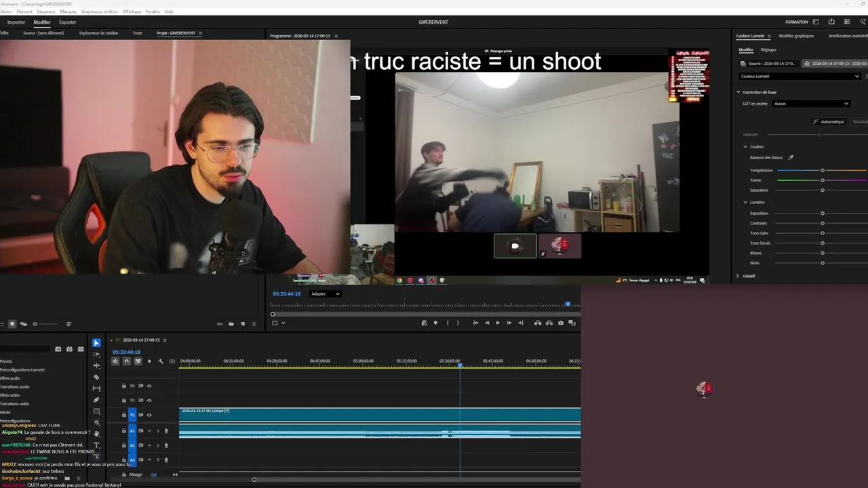868x488 pixels.
Task: Go to In point in Program monitor
Action: [x=475, y=323]
